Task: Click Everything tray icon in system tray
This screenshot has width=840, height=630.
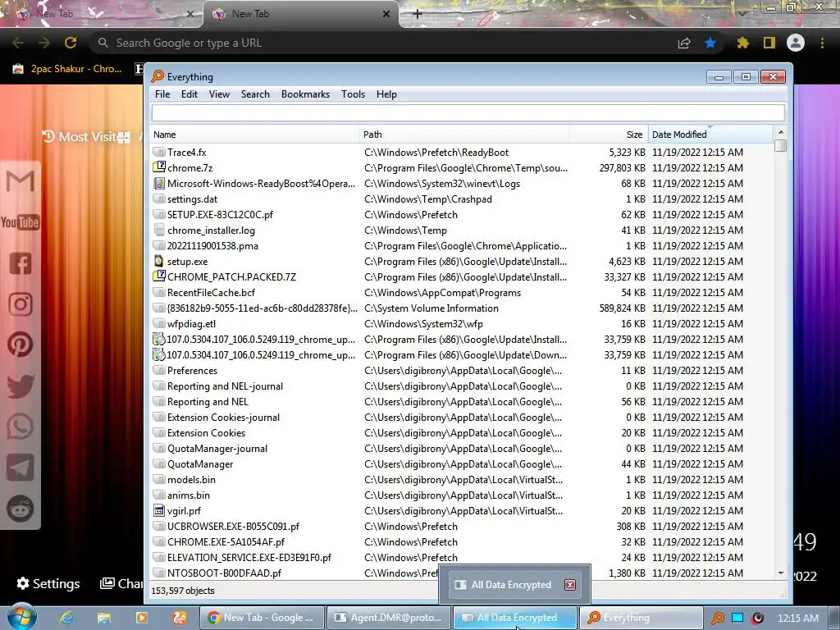Action: pos(717,618)
